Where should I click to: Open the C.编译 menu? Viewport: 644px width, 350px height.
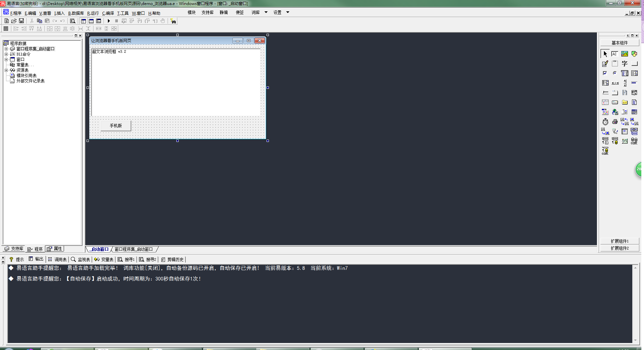pos(108,13)
